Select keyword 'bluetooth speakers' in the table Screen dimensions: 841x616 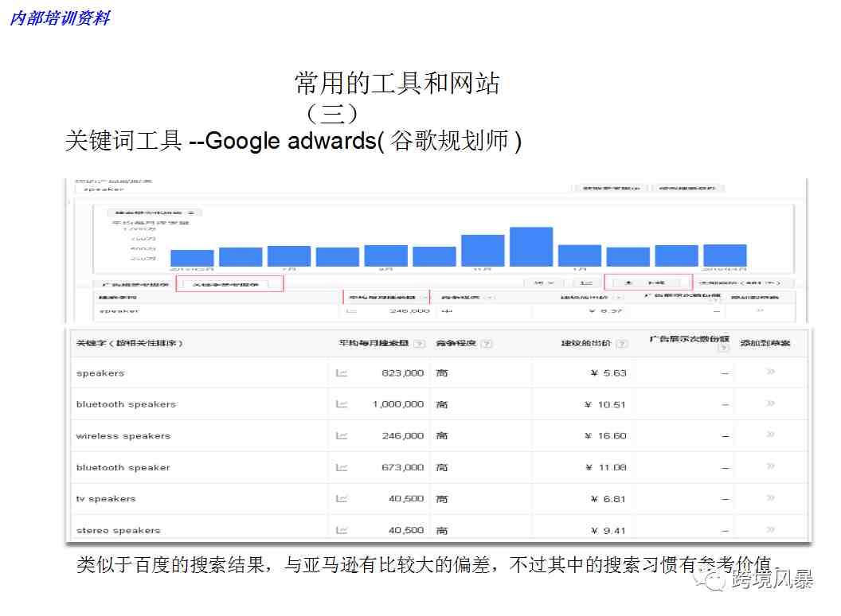pyautogui.click(x=126, y=404)
